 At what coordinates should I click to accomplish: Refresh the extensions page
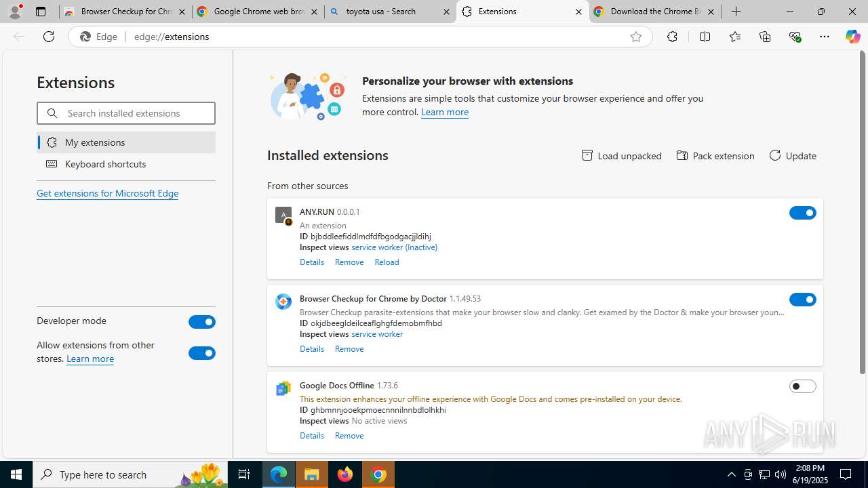click(49, 37)
